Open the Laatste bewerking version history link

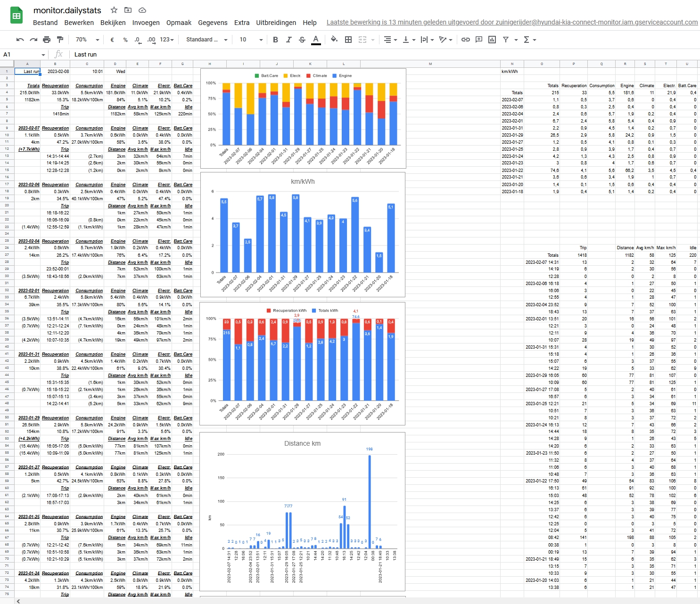click(x=512, y=22)
